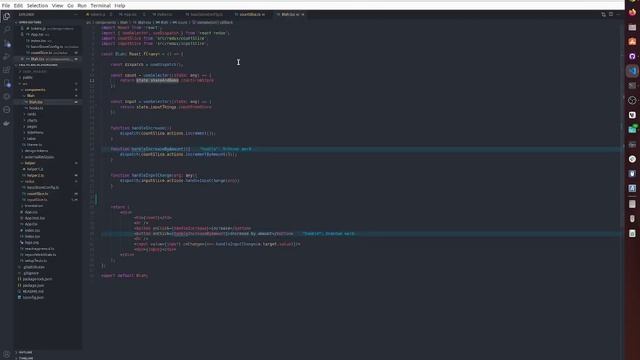
Task: Open package.json in the file tree
Action: click(33, 285)
